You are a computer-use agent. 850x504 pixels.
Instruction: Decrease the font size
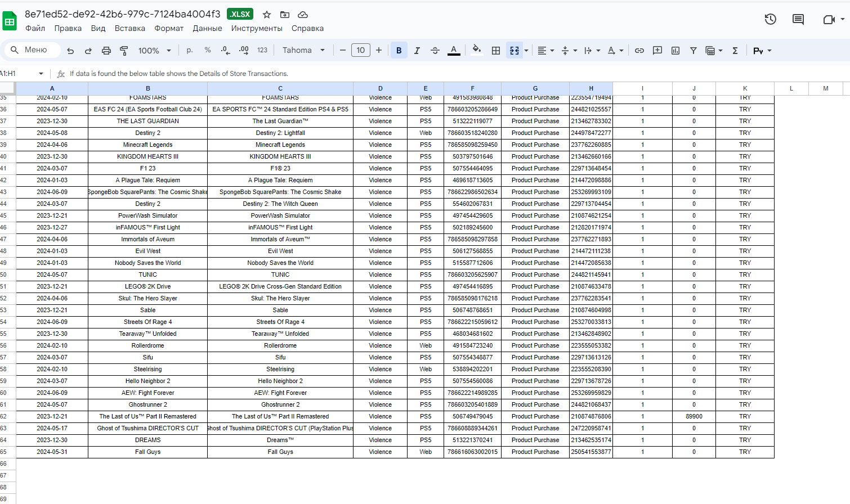pos(343,50)
